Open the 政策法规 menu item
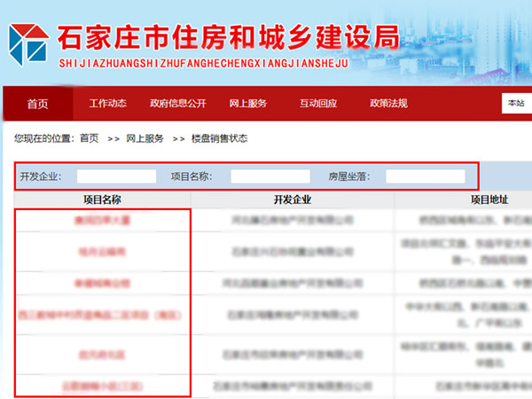 point(388,103)
